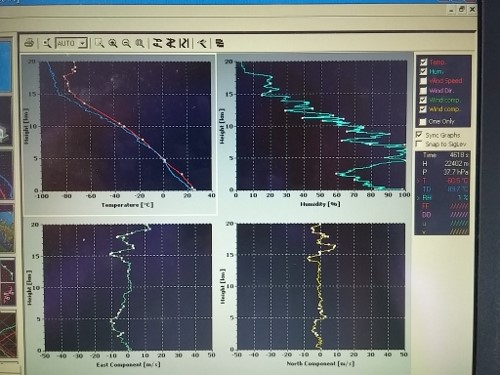The height and width of the screenshot is (375, 500).
Task: Click the East Component wind graph
Action: coord(128,287)
